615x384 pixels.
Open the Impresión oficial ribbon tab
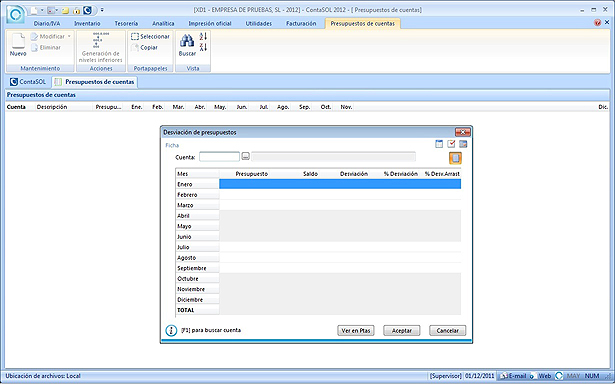(210, 24)
